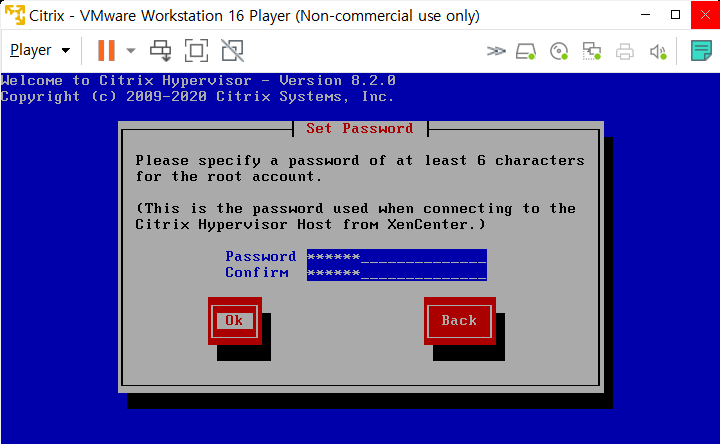Click the 'Set Password' dialog title
Viewport: 720px width, 444px height.
360,129
